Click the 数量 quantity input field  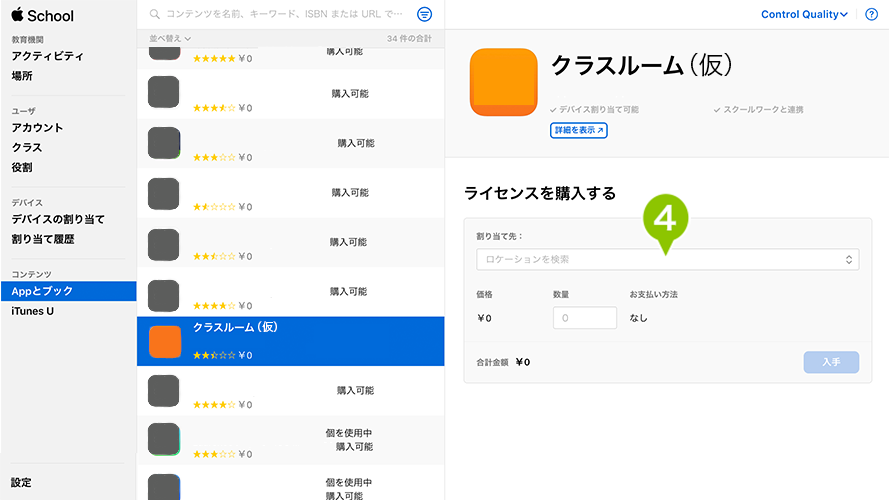tap(585, 317)
